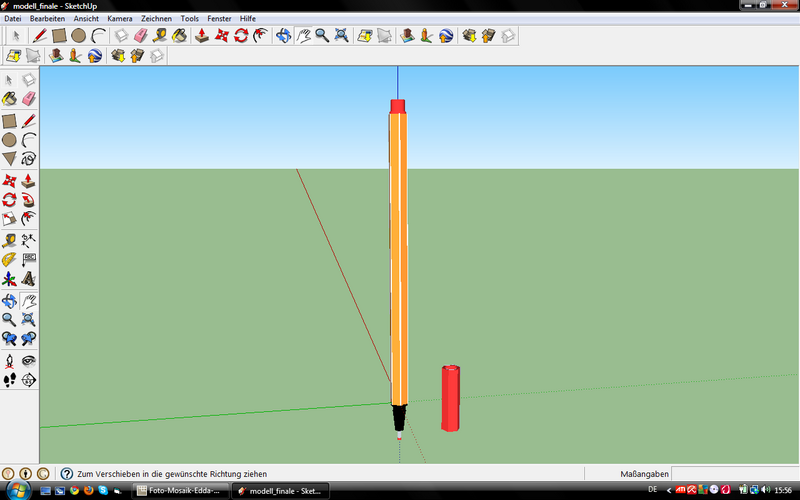Activate the Walk footprints tool

coord(9,380)
